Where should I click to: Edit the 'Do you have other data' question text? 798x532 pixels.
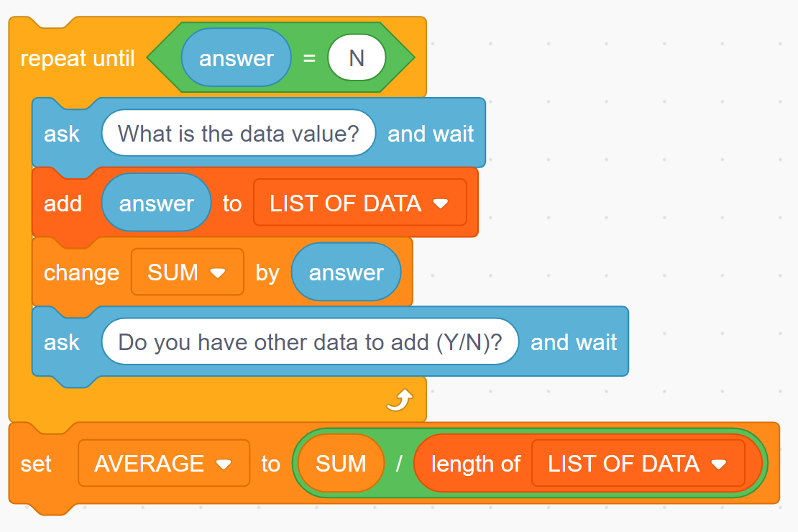tap(310, 342)
